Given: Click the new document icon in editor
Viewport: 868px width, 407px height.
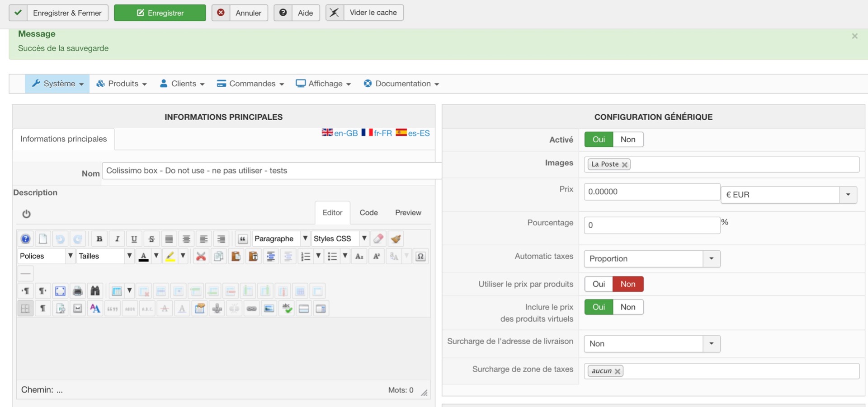Looking at the screenshot, I should pos(43,239).
